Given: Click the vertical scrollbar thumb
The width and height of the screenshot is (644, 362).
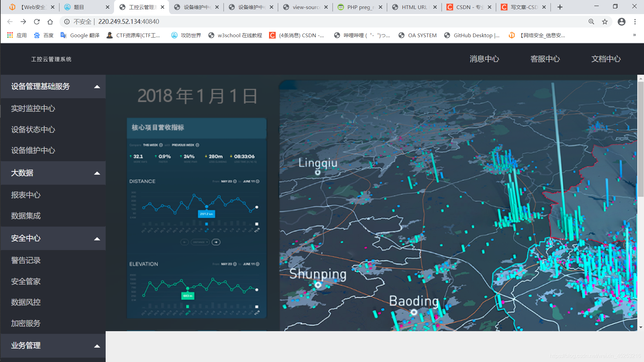Looking at the screenshot, I should pos(641,139).
